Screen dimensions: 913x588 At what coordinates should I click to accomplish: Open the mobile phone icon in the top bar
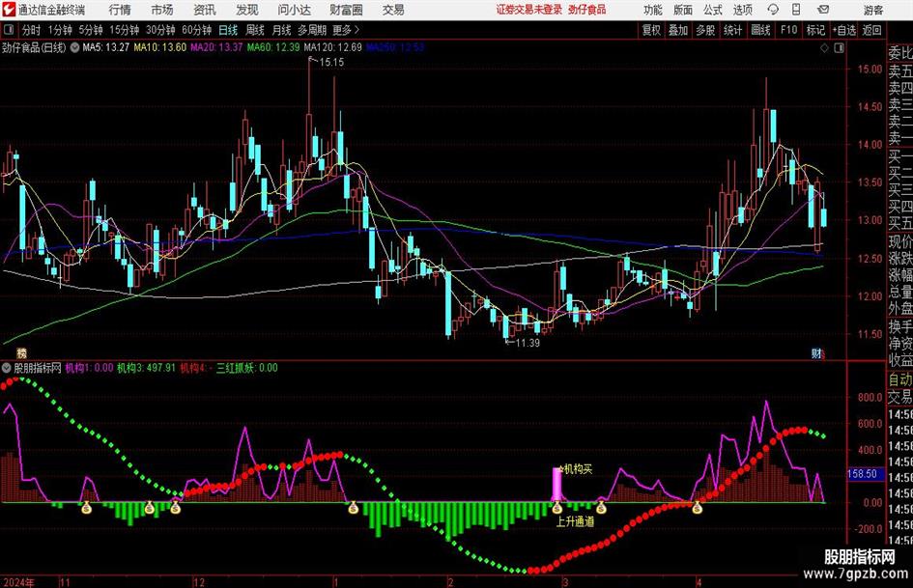(796, 10)
